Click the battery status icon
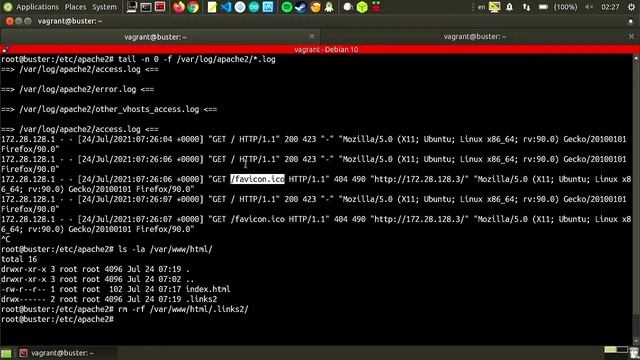The image size is (640, 360). [x=543, y=7]
